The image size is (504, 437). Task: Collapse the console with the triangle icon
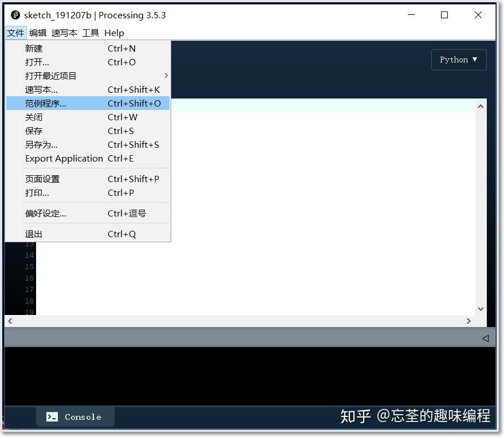pos(486,338)
